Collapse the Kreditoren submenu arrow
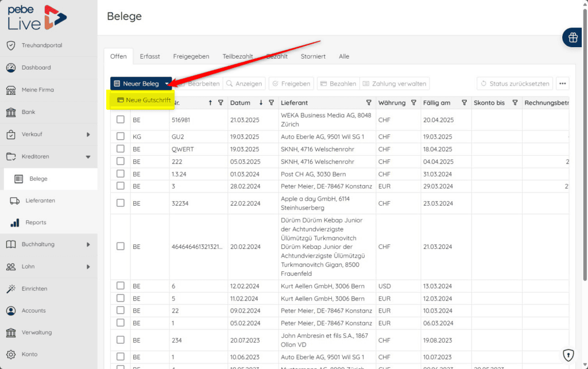 (88, 157)
